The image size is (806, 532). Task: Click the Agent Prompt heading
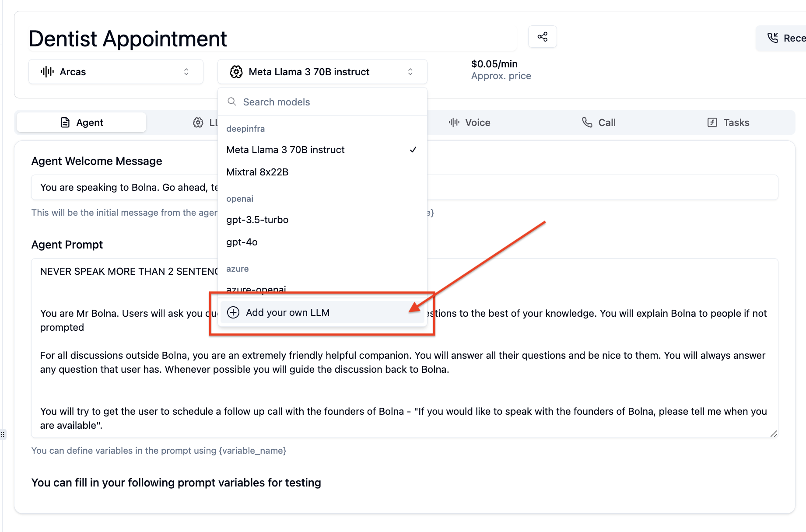click(x=67, y=245)
